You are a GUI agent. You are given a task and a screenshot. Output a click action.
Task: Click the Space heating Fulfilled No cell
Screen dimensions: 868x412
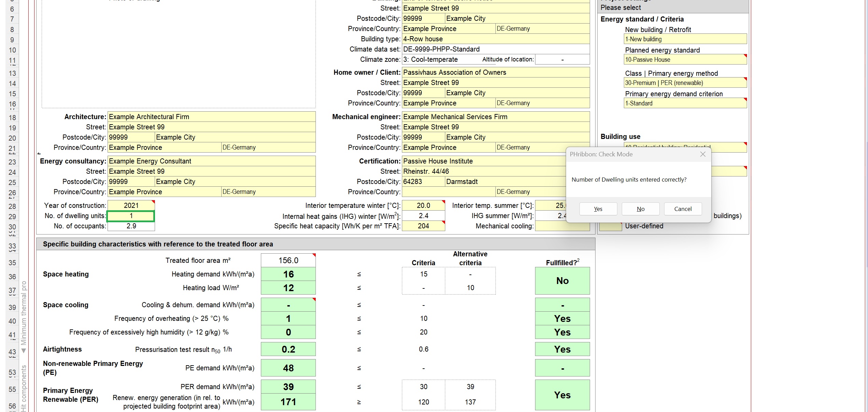coord(562,281)
